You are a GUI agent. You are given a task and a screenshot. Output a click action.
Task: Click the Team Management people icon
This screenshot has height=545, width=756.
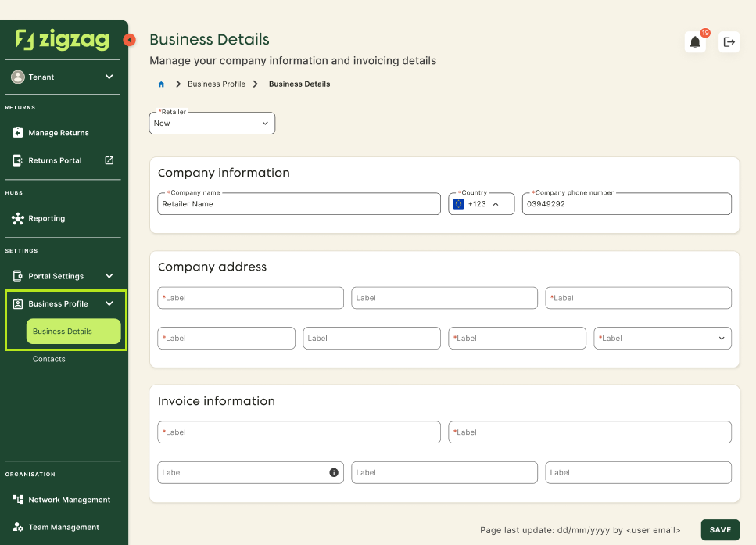(x=20, y=526)
